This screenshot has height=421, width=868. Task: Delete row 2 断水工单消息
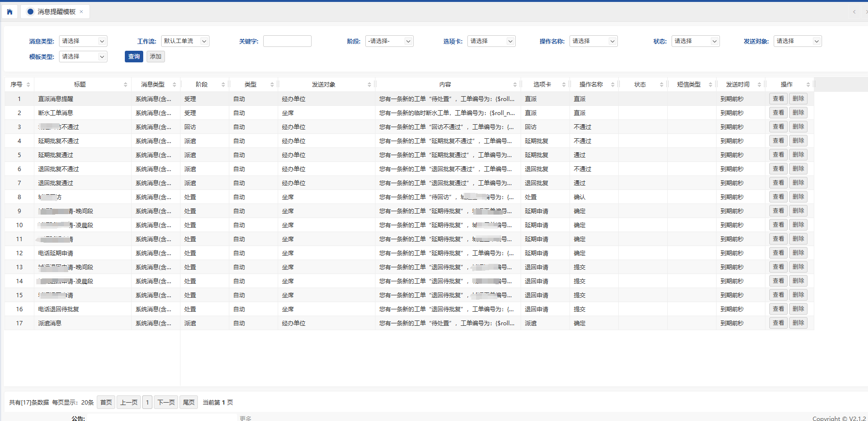(798, 113)
